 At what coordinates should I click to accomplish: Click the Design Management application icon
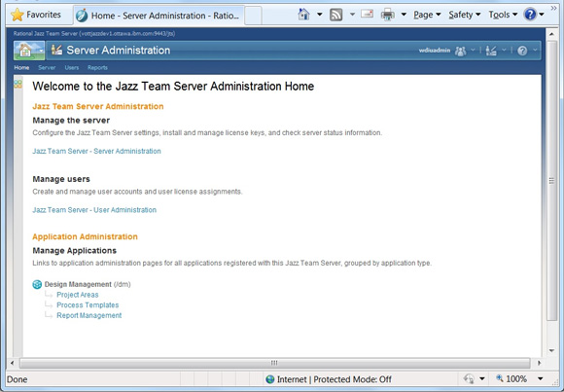pyautogui.click(x=37, y=284)
